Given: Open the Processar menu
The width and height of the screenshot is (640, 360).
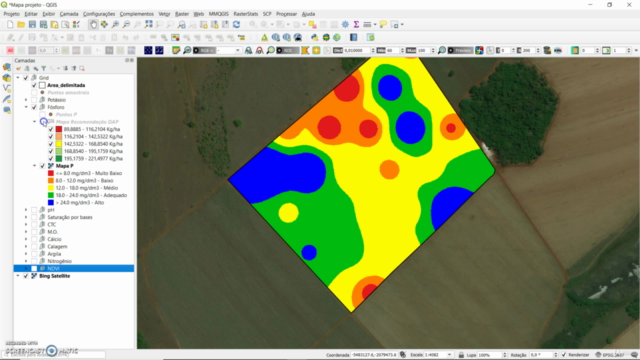Looking at the screenshot, I should click(286, 14).
